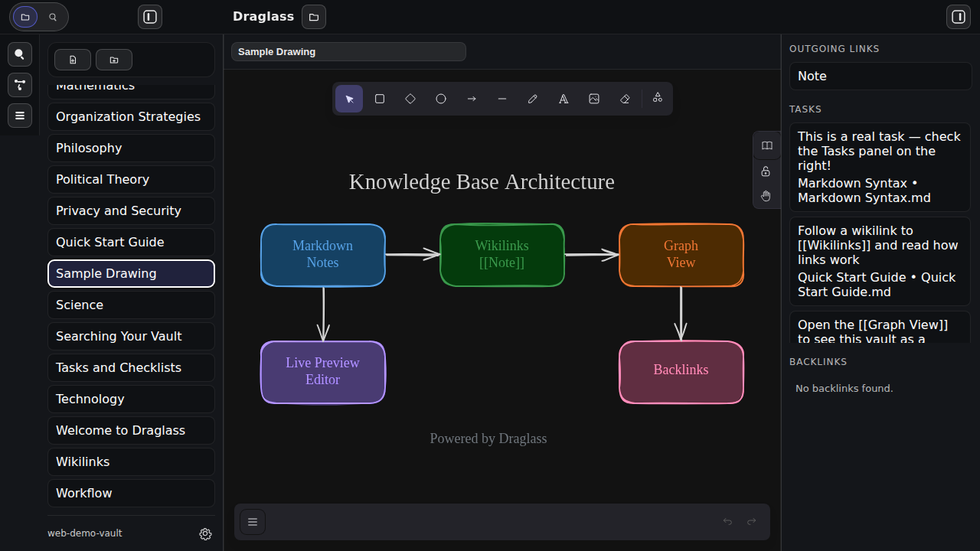Viewport: 980px width, 551px height.
Task: Create a new folder
Action: tap(114, 60)
